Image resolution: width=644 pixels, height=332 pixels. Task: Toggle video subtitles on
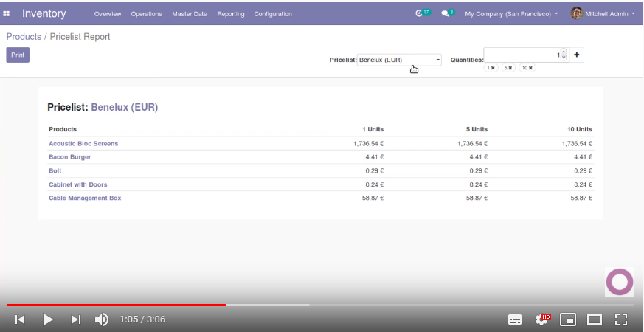[x=515, y=319]
